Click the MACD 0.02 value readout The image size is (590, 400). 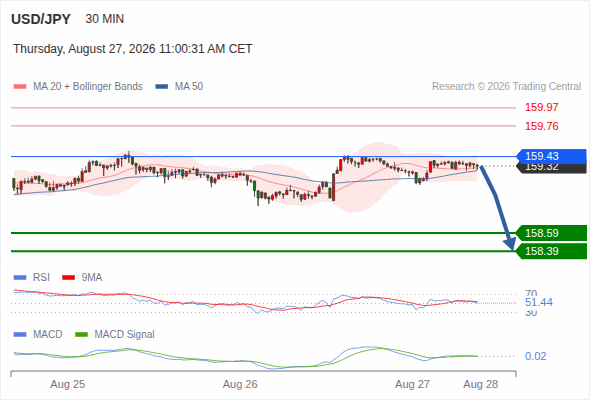(x=535, y=356)
